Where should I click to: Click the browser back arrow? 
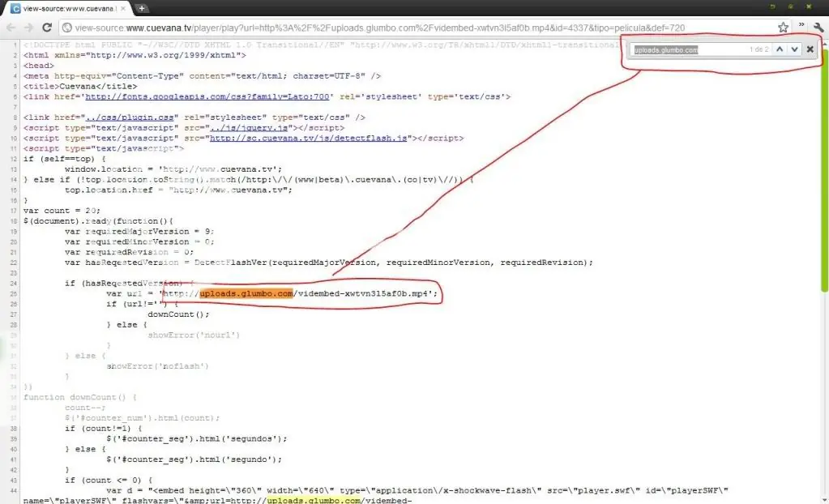coord(11,28)
